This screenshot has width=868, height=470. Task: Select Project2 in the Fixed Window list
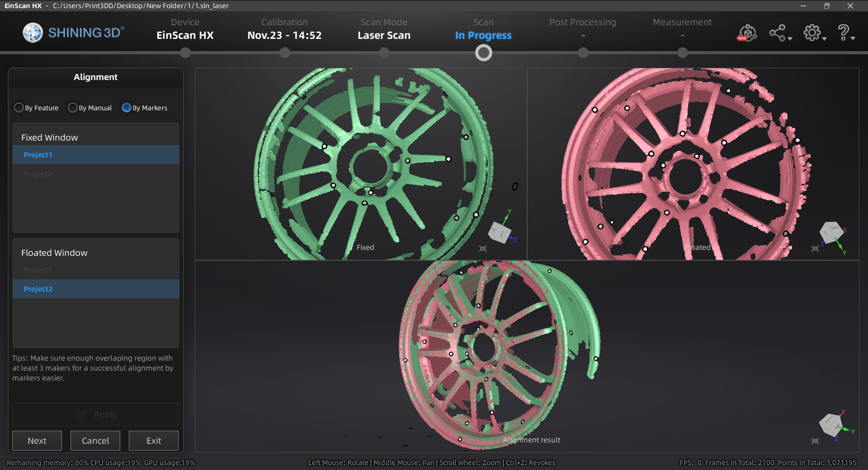(96, 174)
